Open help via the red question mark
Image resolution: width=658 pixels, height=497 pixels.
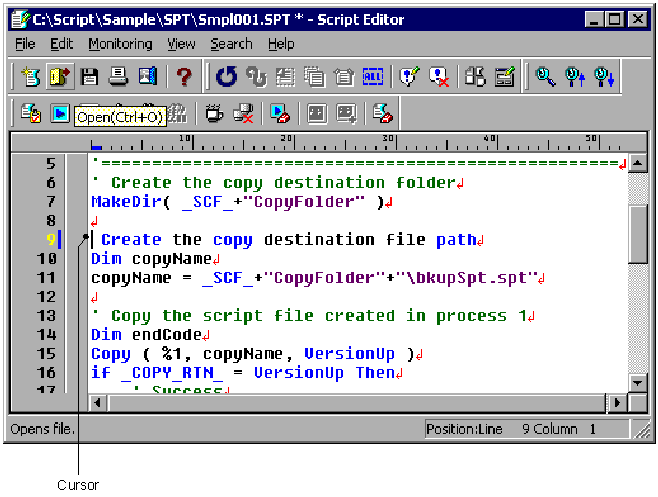[x=184, y=77]
